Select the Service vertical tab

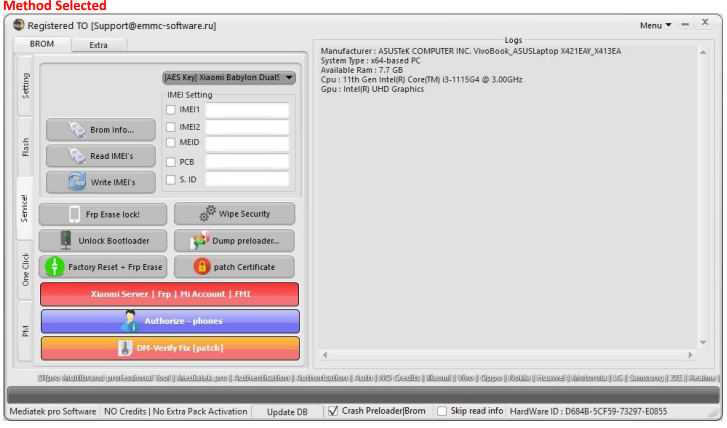point(25,209)
